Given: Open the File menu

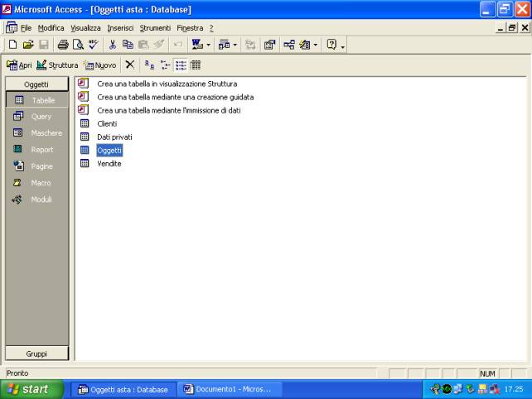Looking at the screenshot, I should [x=27, y=28].
